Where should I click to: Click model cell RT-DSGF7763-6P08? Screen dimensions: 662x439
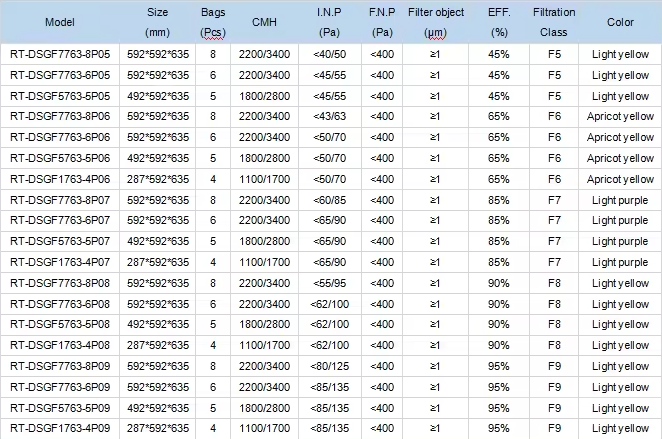pos(60,304)
